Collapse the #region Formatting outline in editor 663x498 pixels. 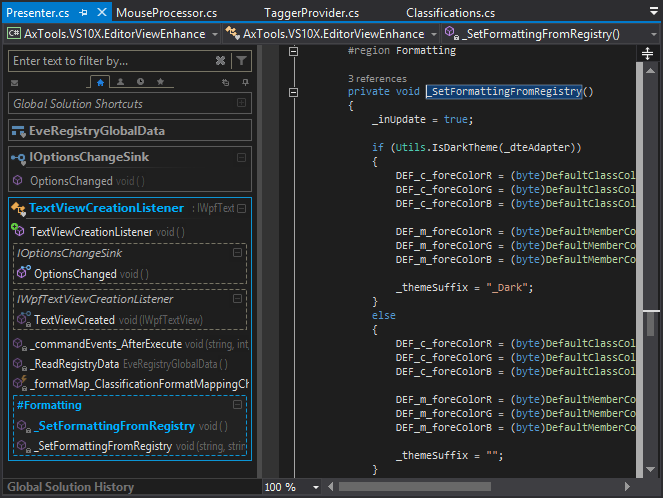click(x=293, y=52)
